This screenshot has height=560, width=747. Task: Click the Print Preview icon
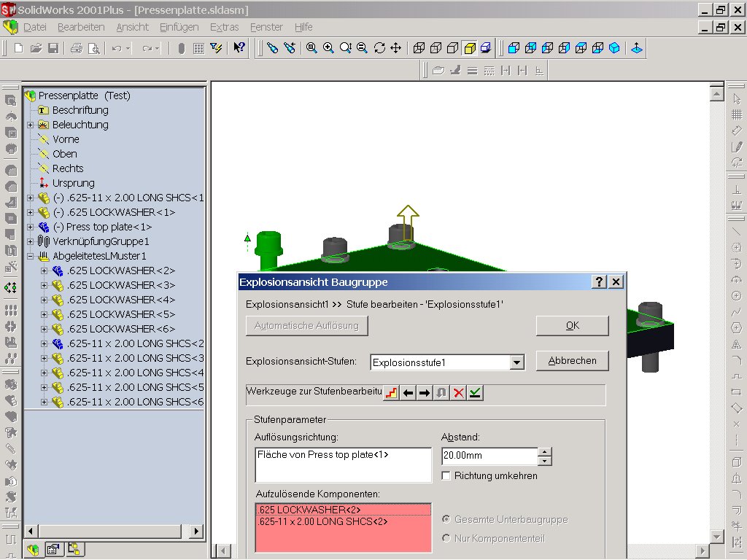(94, 48)
